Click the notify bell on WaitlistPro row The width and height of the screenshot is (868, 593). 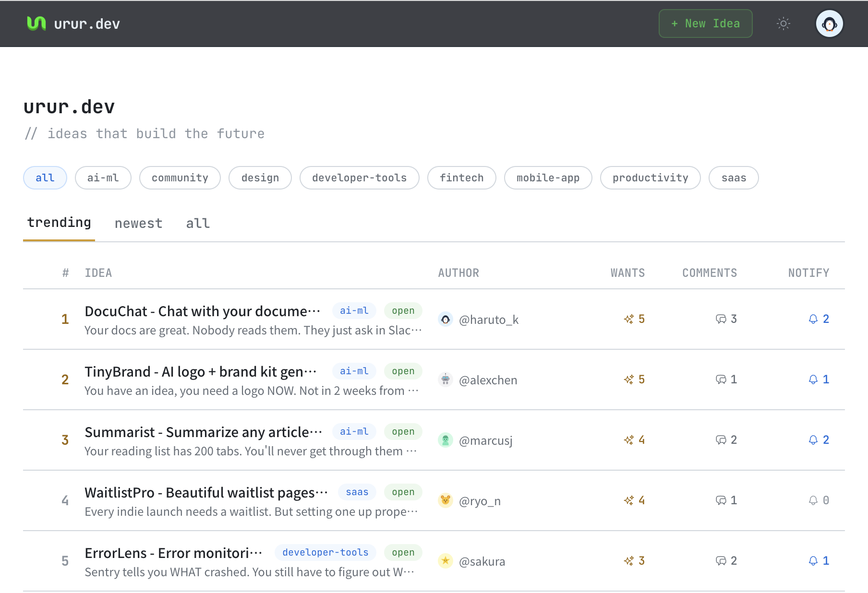tap(813, 500)
